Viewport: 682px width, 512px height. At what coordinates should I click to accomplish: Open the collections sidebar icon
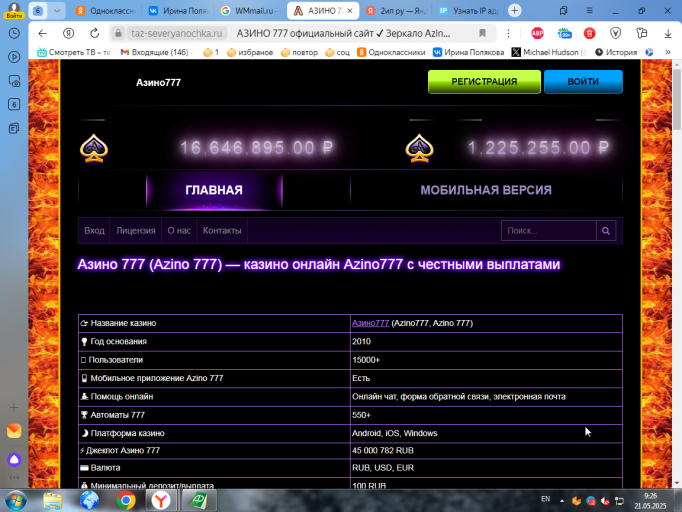click(14, 128)
